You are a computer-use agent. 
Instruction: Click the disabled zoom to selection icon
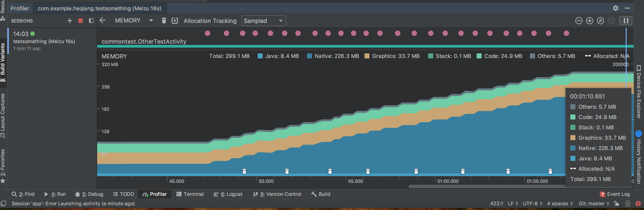611,21
